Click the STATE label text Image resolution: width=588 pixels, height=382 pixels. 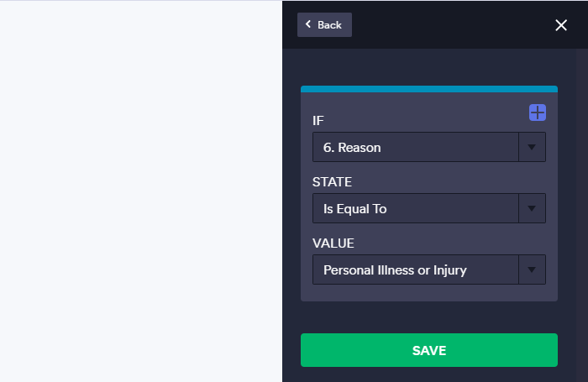click(x=330, y=181)
